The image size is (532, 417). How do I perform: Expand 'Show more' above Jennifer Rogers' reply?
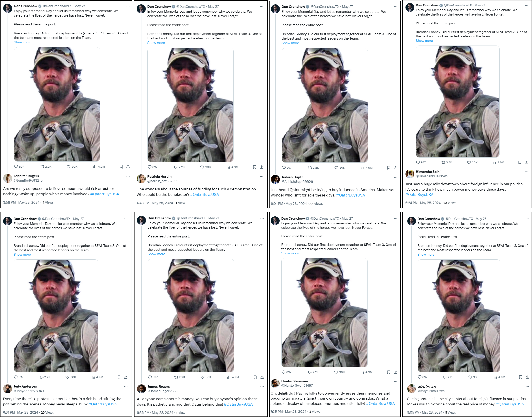click(x=22, y=42)
